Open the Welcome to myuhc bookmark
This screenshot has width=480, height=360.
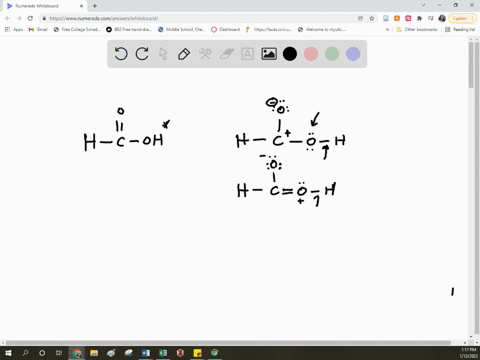click(322, 29)
